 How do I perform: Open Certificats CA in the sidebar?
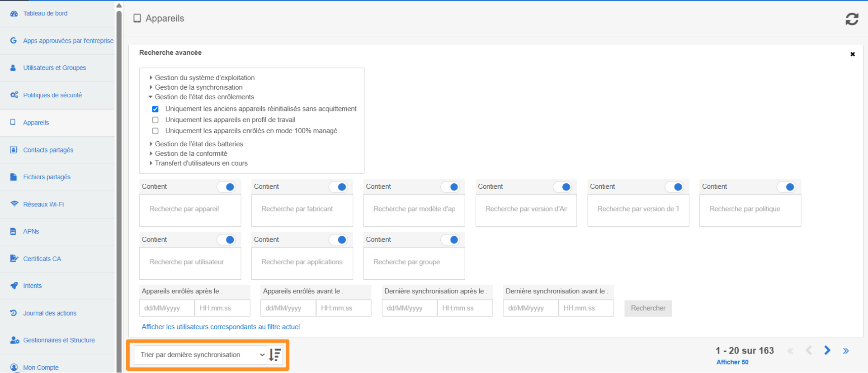42,259
